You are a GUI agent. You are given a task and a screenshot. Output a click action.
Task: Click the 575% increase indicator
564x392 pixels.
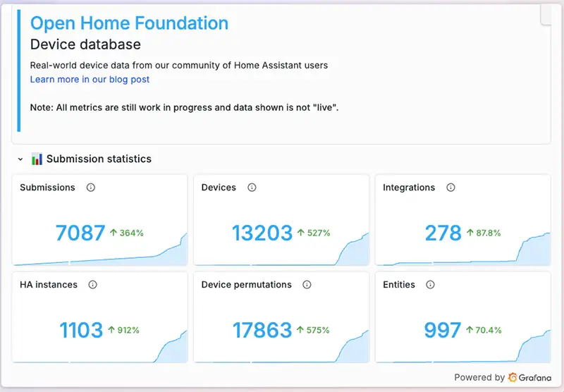313,330
